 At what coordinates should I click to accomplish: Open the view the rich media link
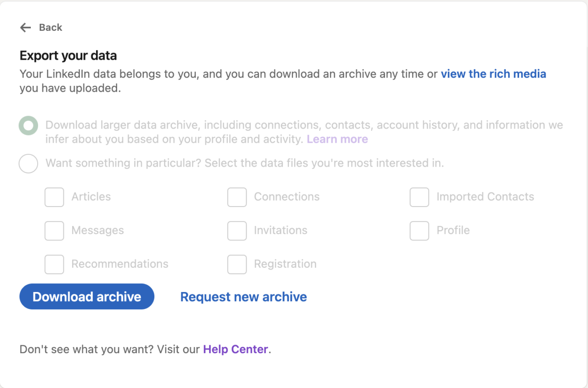493,74
